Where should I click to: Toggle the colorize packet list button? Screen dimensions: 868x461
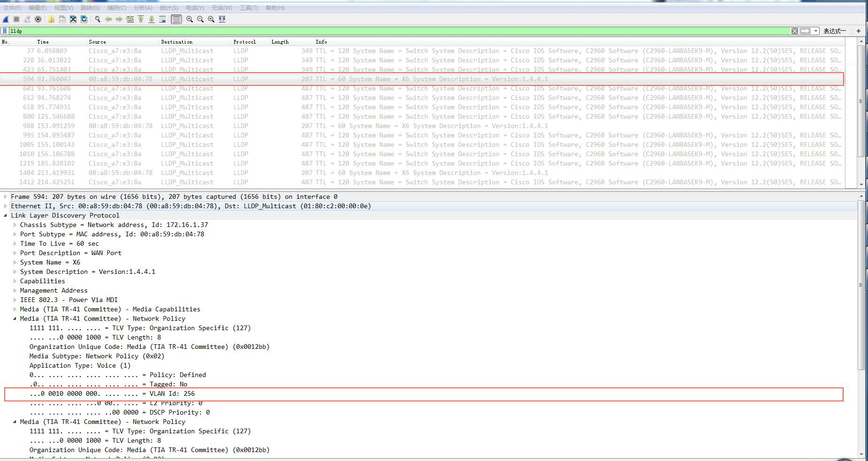pyautogui.click(x=176, y=19)
